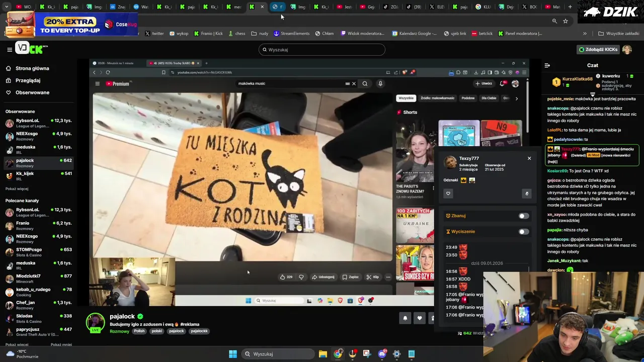The width and height of the screenshot is (644, 362).
Task: Open the profile avatar menu on Kick
Action: [x=627, y=49]
